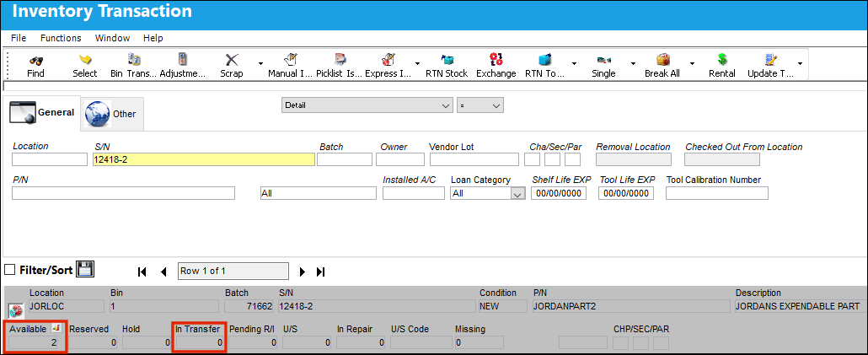Click the first Cha/Sec/Par box
This screenshot has width=868, height=355.
point(532,159)
